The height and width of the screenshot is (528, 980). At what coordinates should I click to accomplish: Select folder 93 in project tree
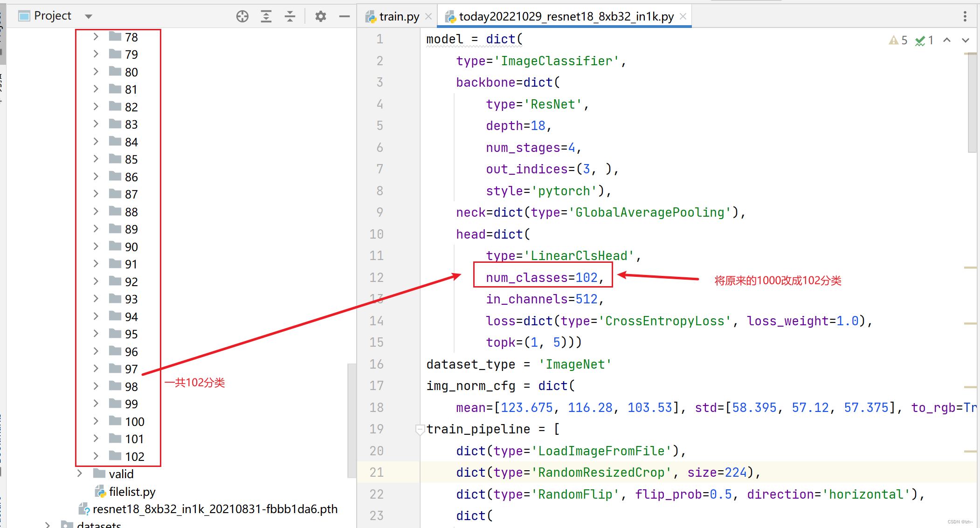click(131, 299)
